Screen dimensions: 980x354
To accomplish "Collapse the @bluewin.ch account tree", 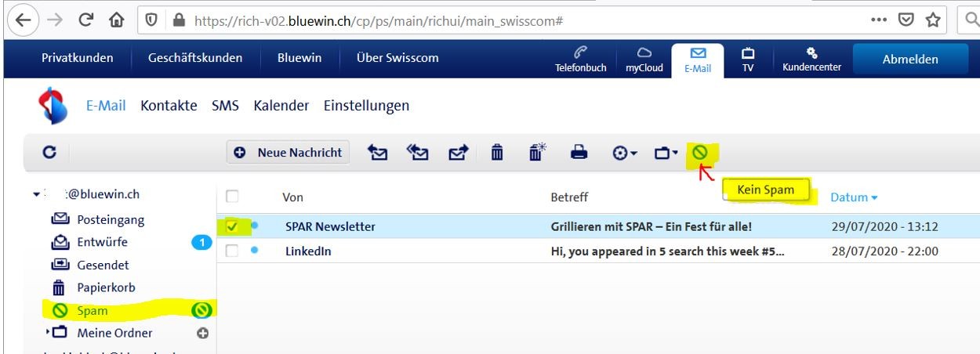I will [36, 194].
